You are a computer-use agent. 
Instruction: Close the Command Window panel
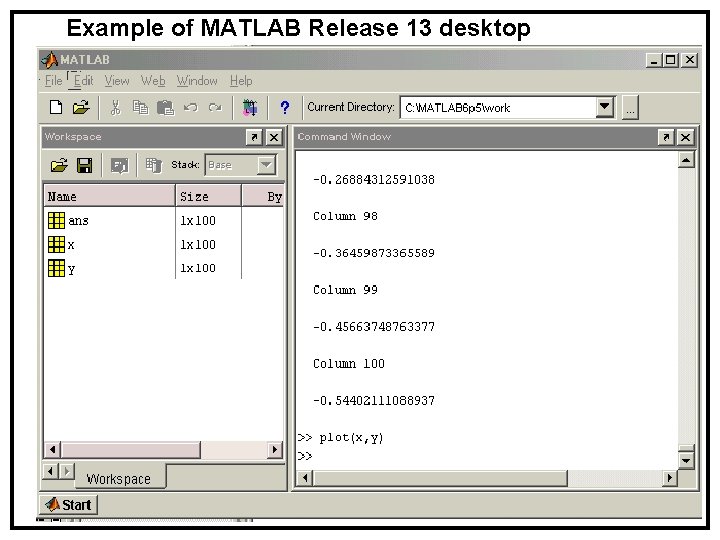[x=686, y=137]
